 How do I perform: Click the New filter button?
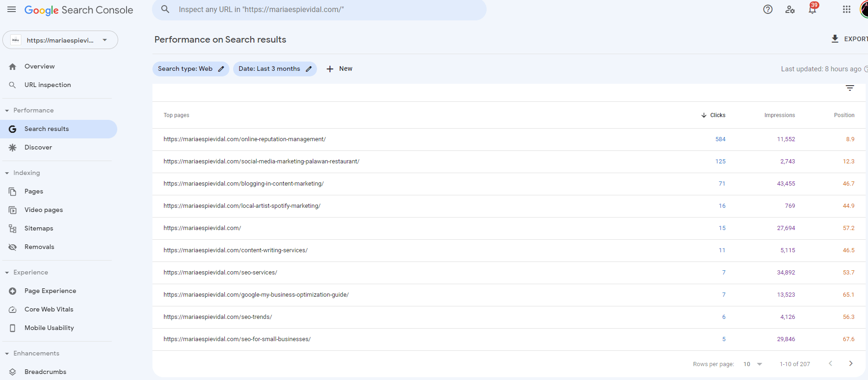coord(340,69)
